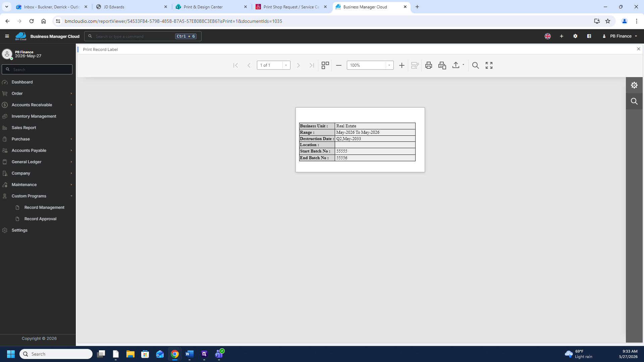Viewport: 644px width, 362px height.
Task: Click the PB Finance profile avatar
Action: [7, 54]
